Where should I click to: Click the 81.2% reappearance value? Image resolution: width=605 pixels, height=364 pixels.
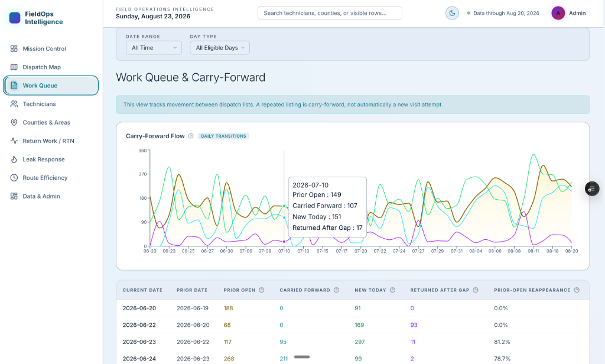coord(502,342)
